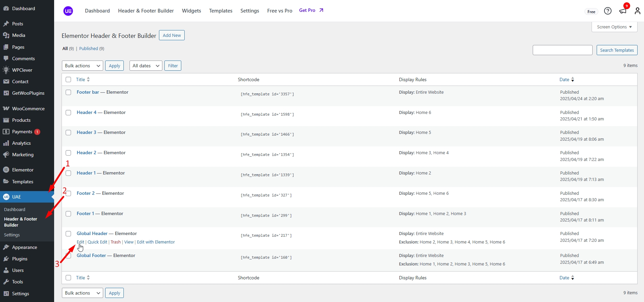The height and width of the screenshot is (302, 644).
Task: Click the Add New button
Action: [x=172, y=35]
